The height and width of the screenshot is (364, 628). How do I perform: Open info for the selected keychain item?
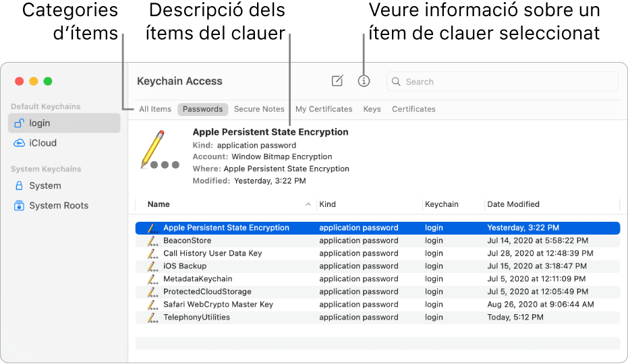364,82
